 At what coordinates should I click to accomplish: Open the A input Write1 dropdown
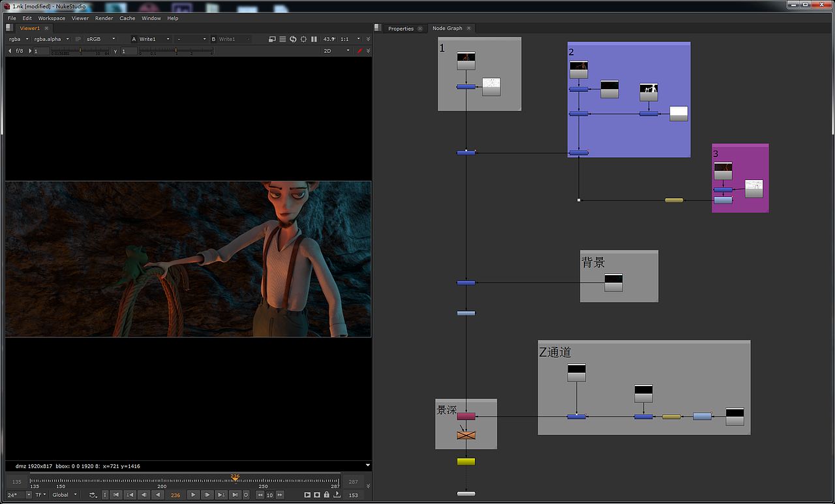[x=155, y=39]
